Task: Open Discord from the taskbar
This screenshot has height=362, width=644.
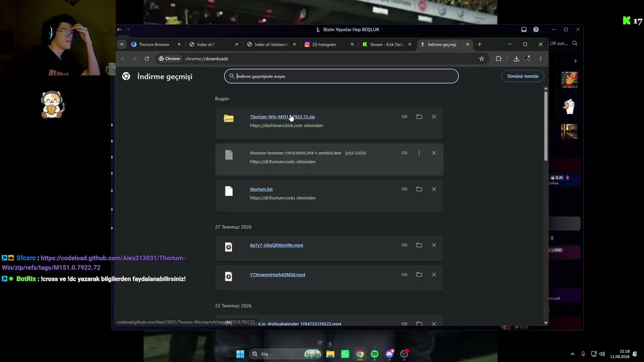Action: click(x=389, y=354)
